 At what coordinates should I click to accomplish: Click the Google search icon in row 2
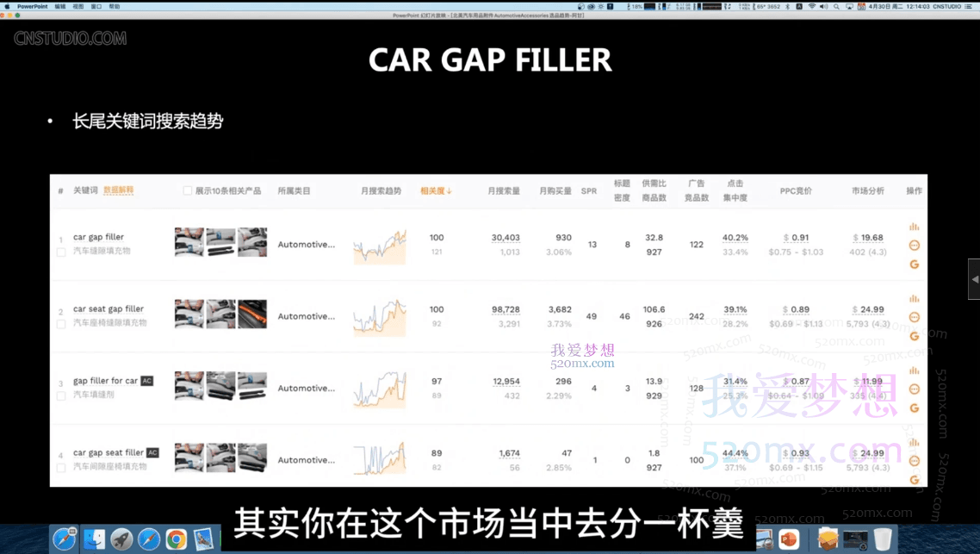(x=914, y=336)
